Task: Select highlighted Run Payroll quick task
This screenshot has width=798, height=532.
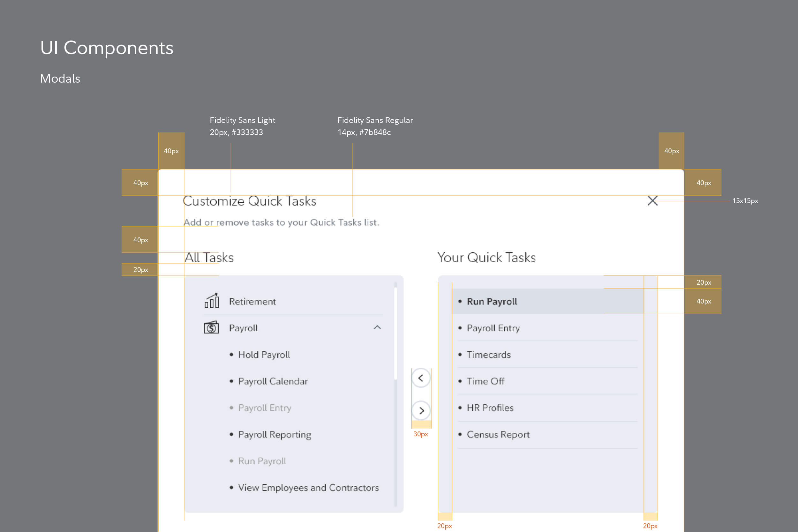Action: click(492, 302)
